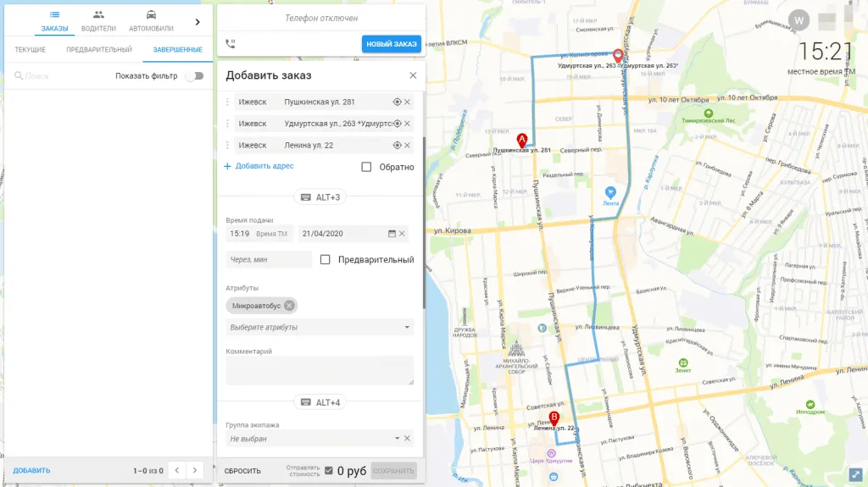Edit the 15:19 pickup time field
Viewport: 868px width, 487px height.
259,234
